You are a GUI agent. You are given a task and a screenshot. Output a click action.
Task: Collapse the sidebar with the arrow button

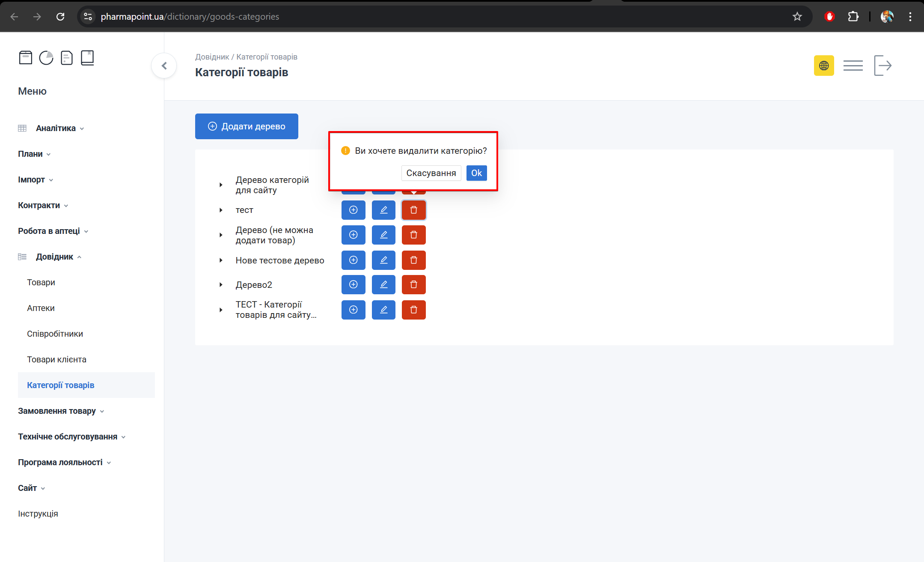[164, 66]
